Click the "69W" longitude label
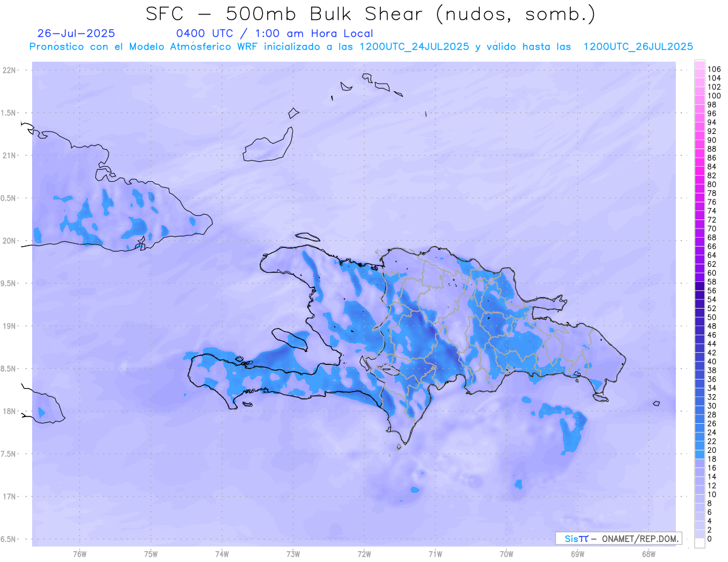The width and height of the screenshot is (728, 562). (578, 554)
